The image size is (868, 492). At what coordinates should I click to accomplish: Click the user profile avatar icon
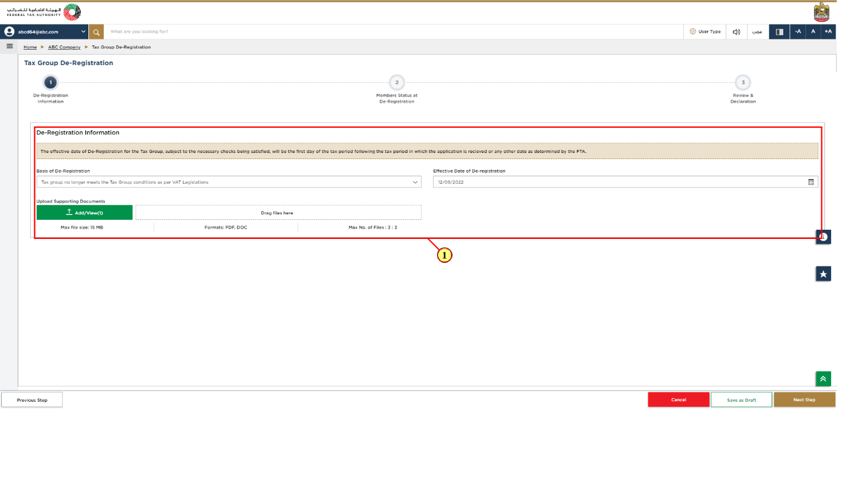[9, 32]
